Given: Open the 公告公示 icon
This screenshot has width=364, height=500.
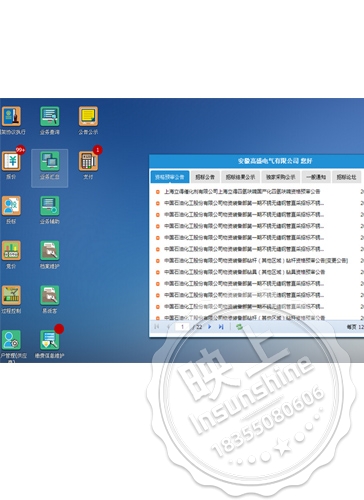Looking at the screenshot, I should (x=88, y=116).
